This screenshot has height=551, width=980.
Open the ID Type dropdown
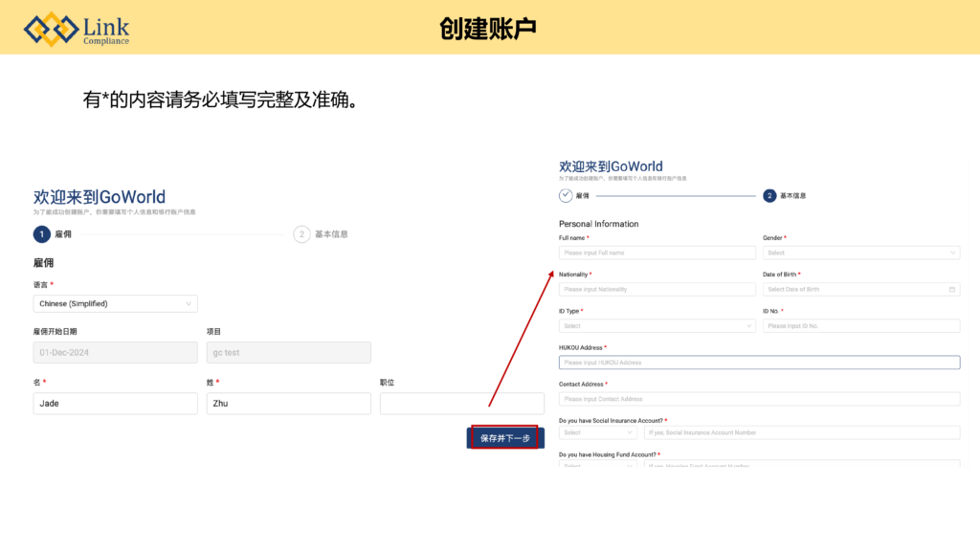(657, 325)
